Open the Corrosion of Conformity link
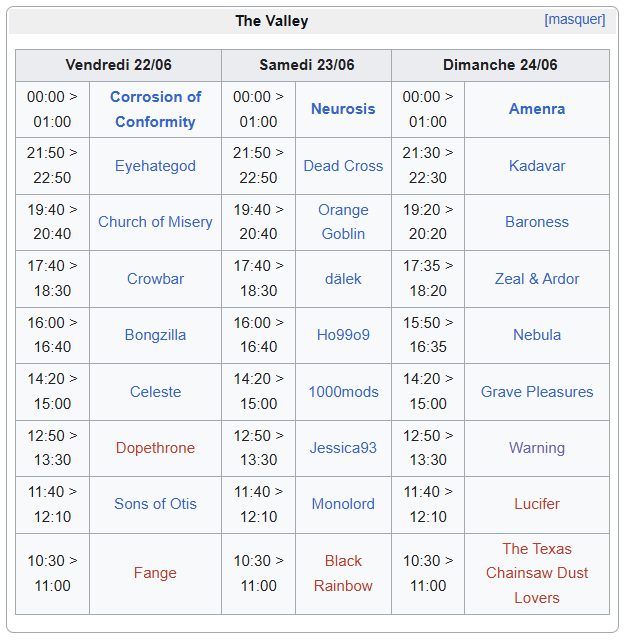 point(156,109)
